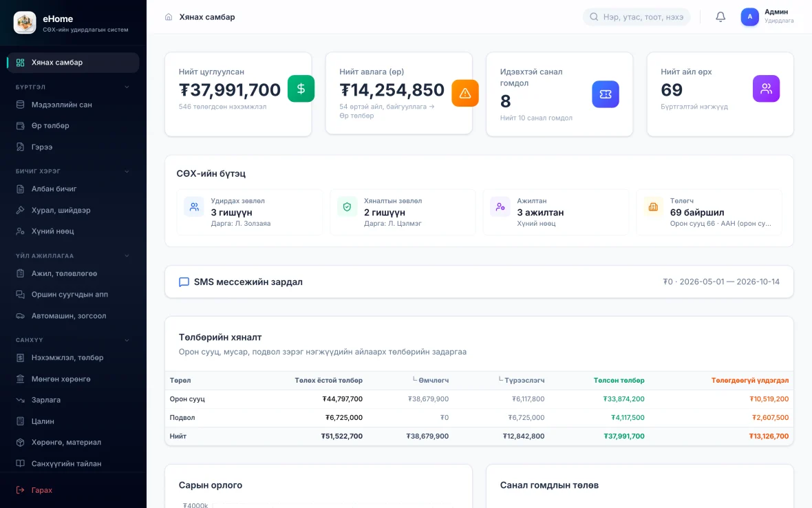The image size is (812, 508).
Task: Click the Гарах logout button
Action: [73, 490]
